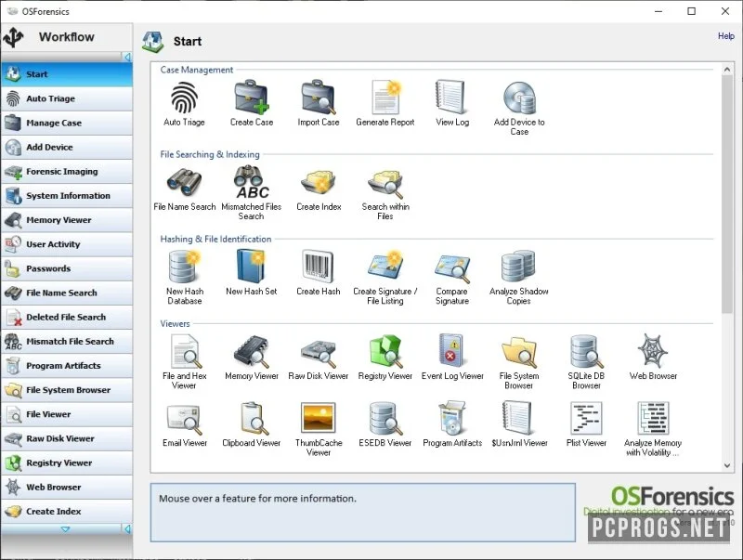Image resolution: width=743 pixels, height=560 pixels.
Task: Open Deleted File Search
Action: tap(67, 317)
